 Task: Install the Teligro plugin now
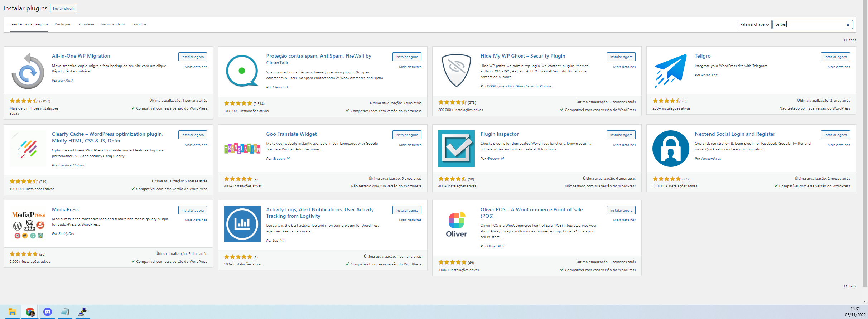(835, 57)
